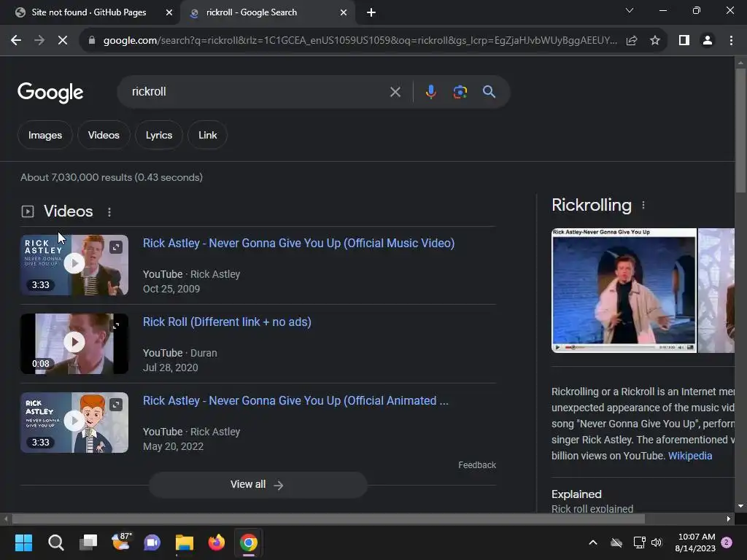Open Task View on taskbar
Viewport: 747px width, 560px height.
[88, 542]
